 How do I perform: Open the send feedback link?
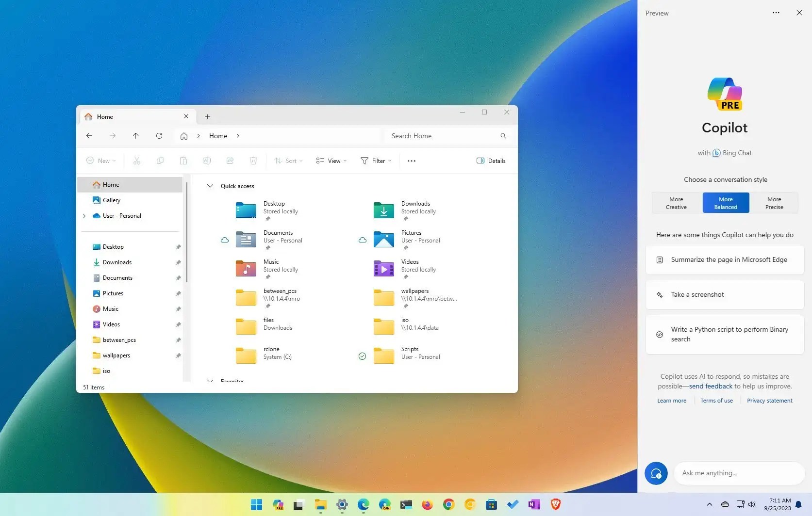click(x=711, y=387)
